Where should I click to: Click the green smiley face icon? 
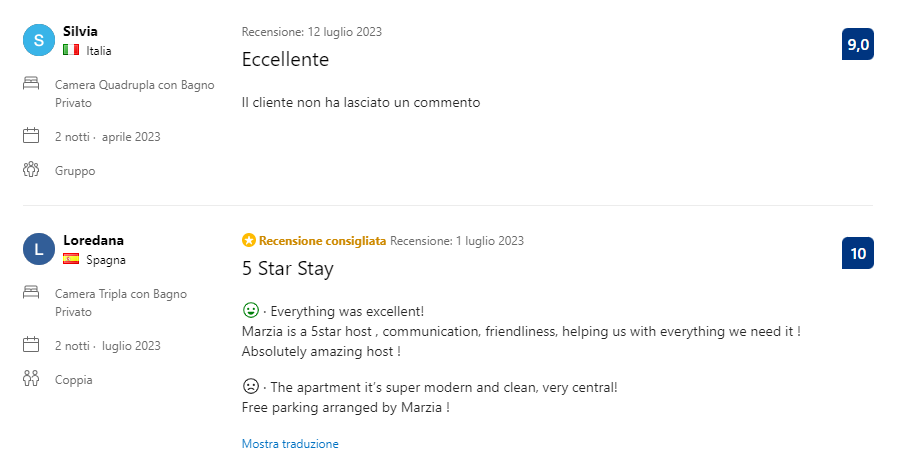click(251, 310)
